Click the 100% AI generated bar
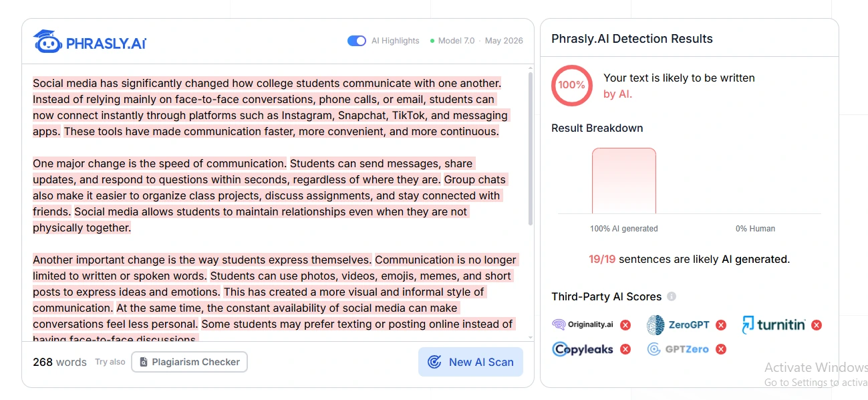Viewport: 868px width, 400px height. (x=624, y=181)
